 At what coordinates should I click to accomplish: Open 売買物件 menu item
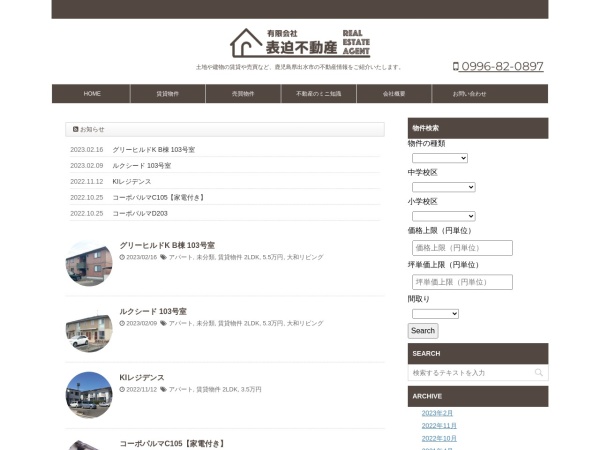[x=243, y=94]
